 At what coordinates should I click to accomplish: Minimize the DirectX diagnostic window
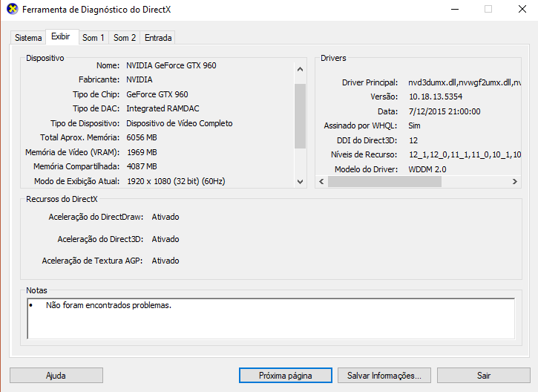click(453, 10)
